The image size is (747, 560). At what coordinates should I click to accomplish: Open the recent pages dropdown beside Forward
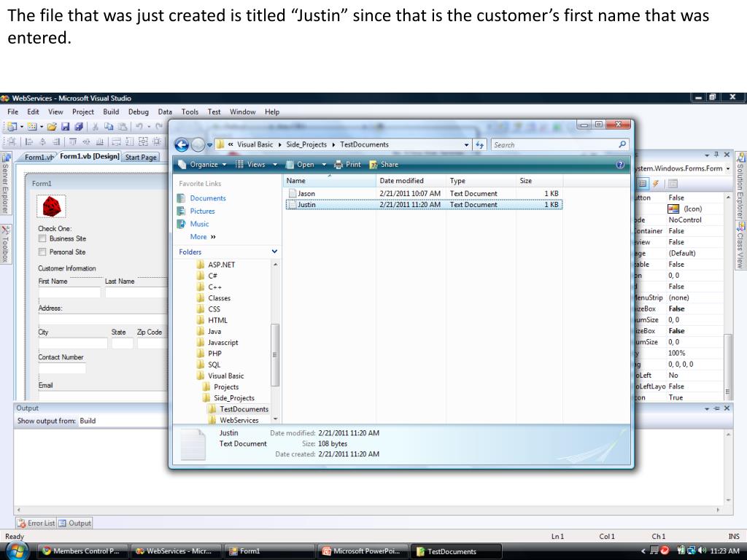tap(209, 145)
